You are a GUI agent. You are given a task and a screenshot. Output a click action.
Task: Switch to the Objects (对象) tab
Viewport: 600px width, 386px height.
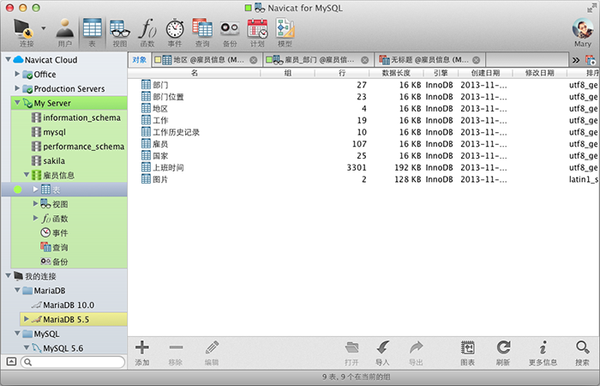pos(139,60)
